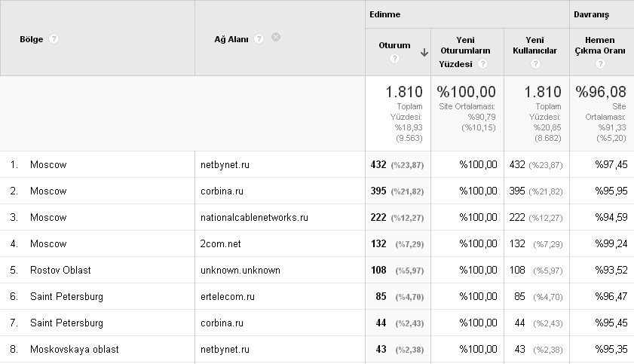The height and width of the screenshot is (364, 634).
Task: Open help for Yeni Oturumların Yüzdesi
Action: point(482,64)
